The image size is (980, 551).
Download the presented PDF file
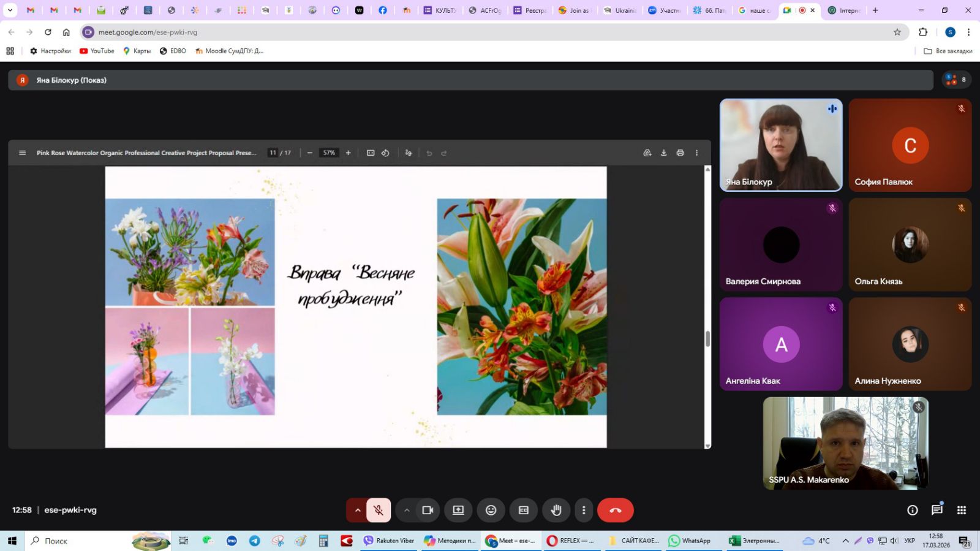pos(663,153)
